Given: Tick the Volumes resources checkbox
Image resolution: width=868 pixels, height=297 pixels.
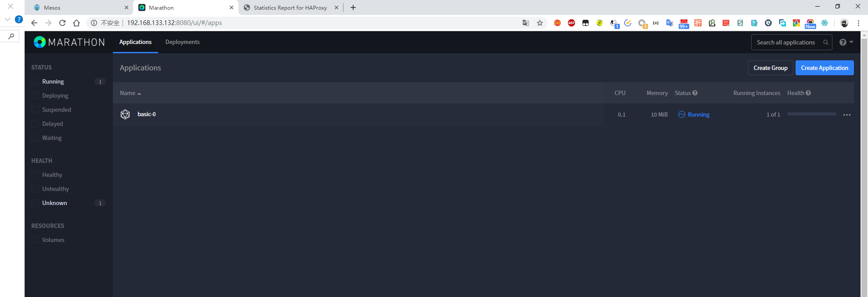Looking at the screenshot, I should tap(35, 240).
